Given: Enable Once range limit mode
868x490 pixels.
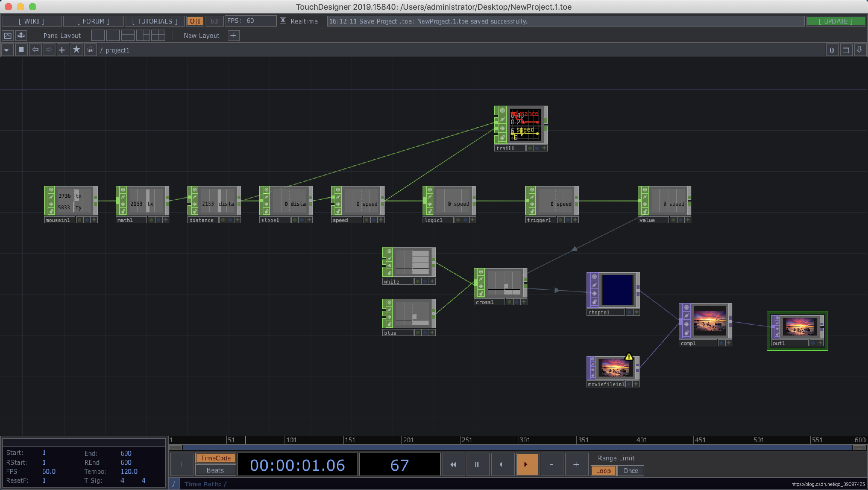Looking at the screenshot, I should coord(630,470).
